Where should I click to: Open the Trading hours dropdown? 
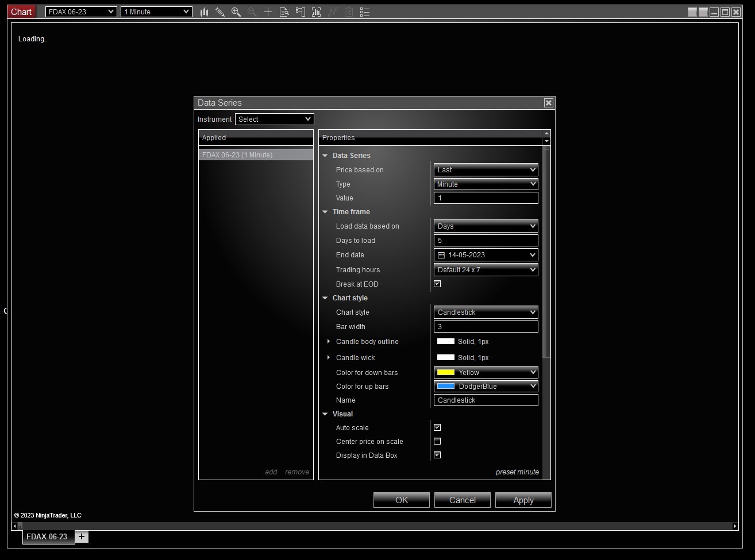click(x=486, y=270)
